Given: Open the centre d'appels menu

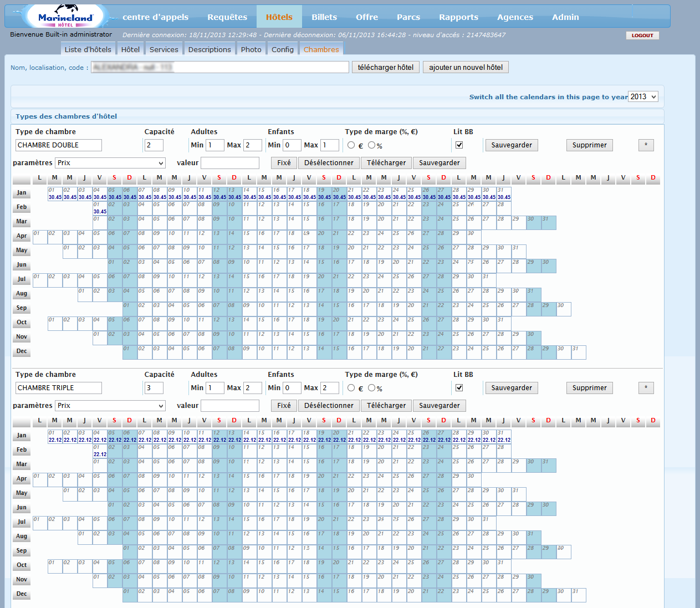Looking at the screenshot, I should (155, 17).
